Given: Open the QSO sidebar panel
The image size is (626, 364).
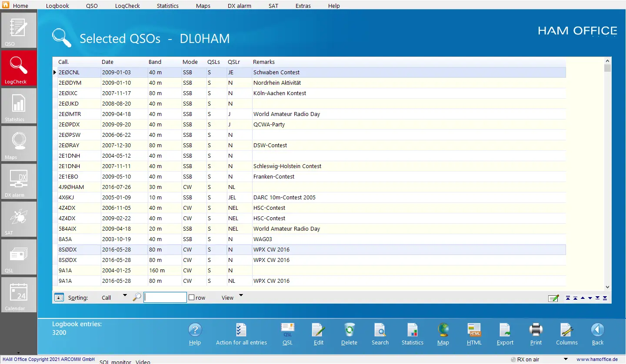Looking at the screenshot, I should 19,30.
